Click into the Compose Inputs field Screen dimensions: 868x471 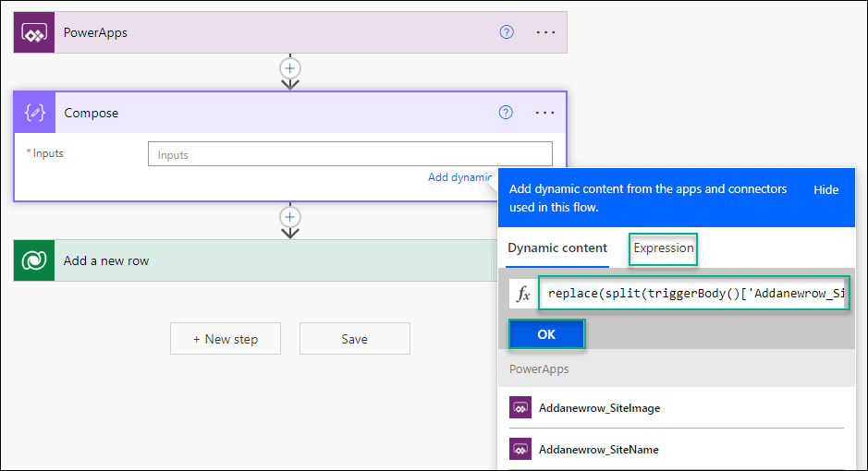pos(349,154)
